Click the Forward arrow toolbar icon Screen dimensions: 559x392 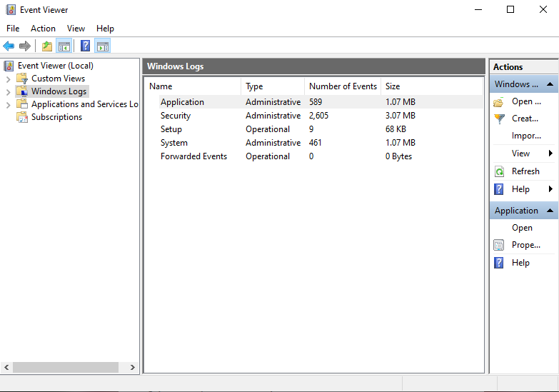(x=25, y=46)
